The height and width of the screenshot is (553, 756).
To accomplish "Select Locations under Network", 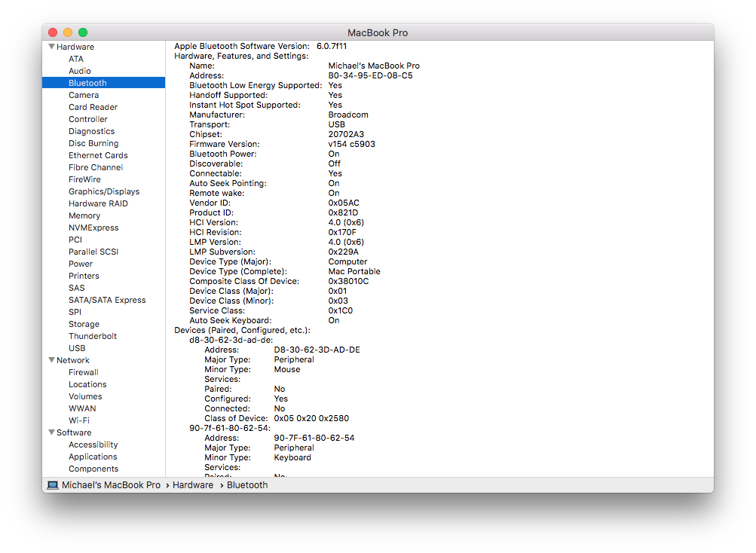I will coord(87,384).
